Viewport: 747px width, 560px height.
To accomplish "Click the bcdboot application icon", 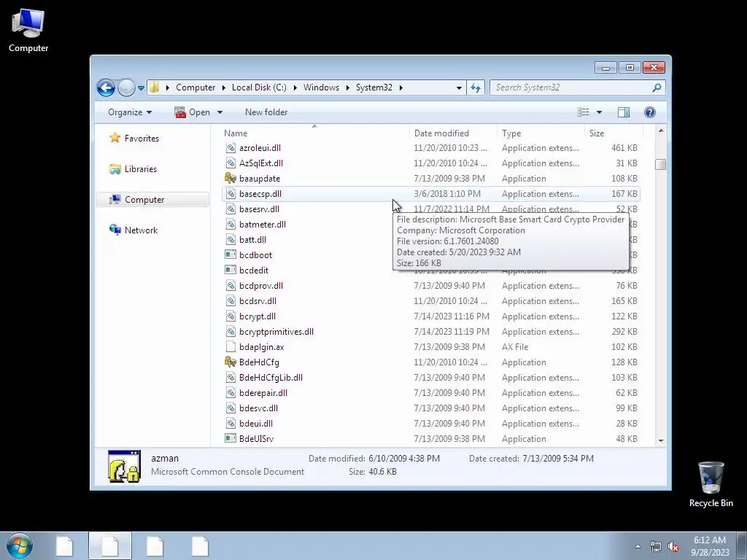I will (x=231, y=254).
